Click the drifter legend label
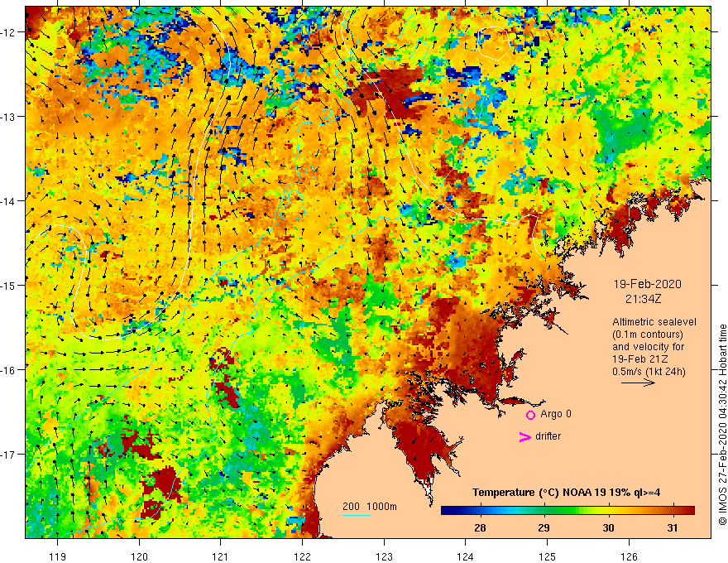728x563 pixels. [x=548, y=436]
